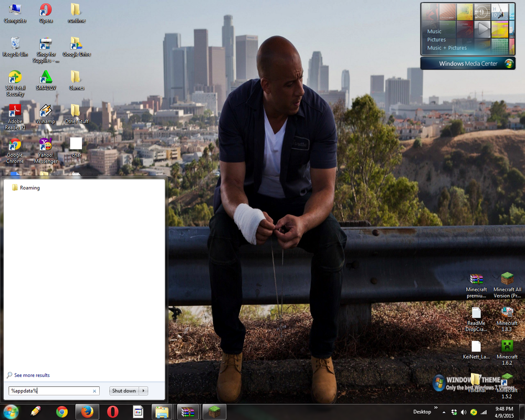Viewport: 525px width, 420px height.
Task: Click the Start menu search field
Action: [x=54, y=391]
